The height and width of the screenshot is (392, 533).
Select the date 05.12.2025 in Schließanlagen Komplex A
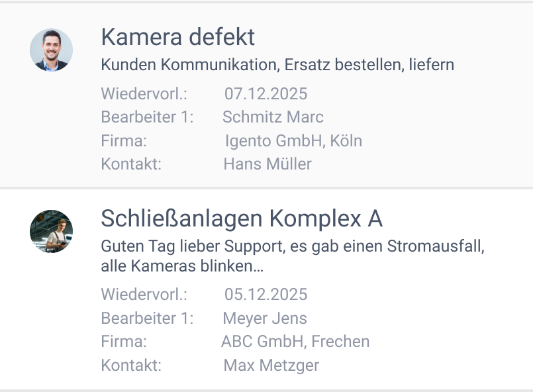click(x=265, y=294)
